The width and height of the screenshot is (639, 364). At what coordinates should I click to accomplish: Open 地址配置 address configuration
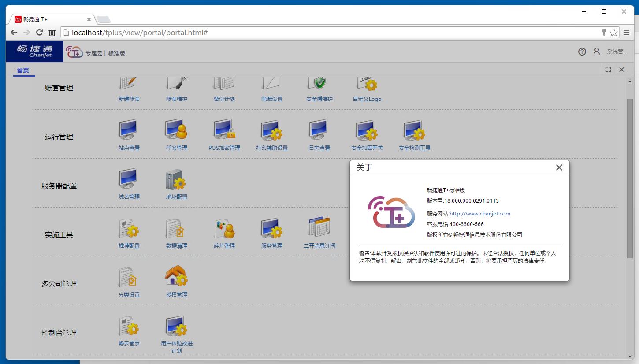pos(176,179)
